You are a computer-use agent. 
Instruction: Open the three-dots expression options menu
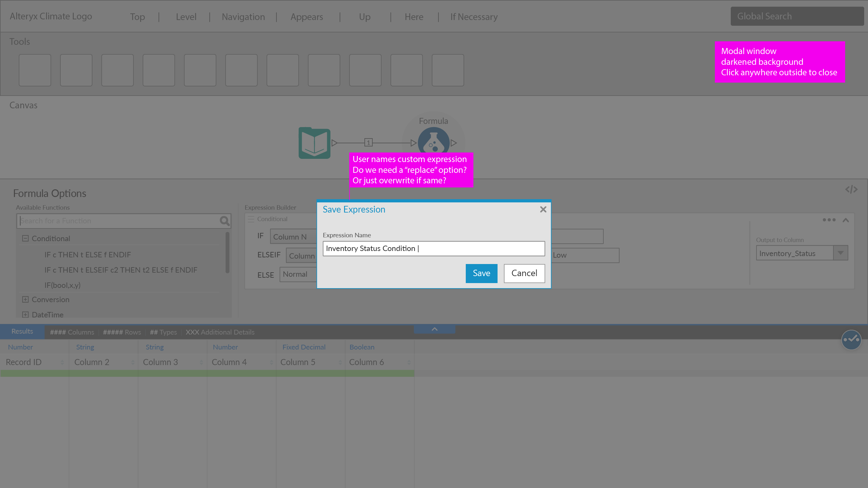pyautogui.click(x=829, y=220)
